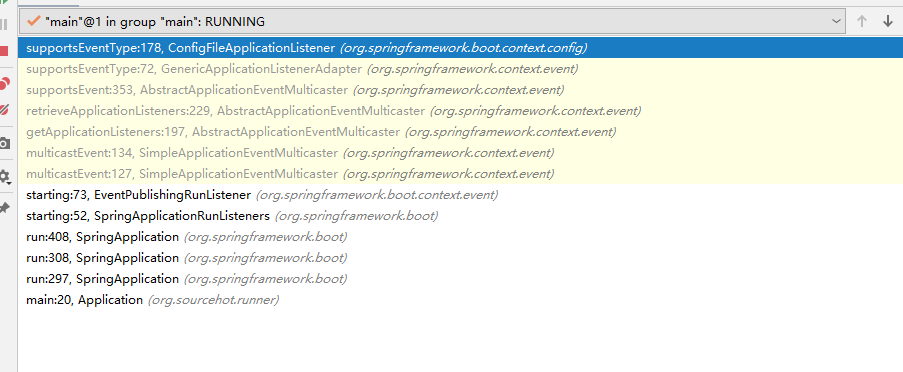
Task: Toggle the Mute Breakpoints icon
Action: pos(4,109)
